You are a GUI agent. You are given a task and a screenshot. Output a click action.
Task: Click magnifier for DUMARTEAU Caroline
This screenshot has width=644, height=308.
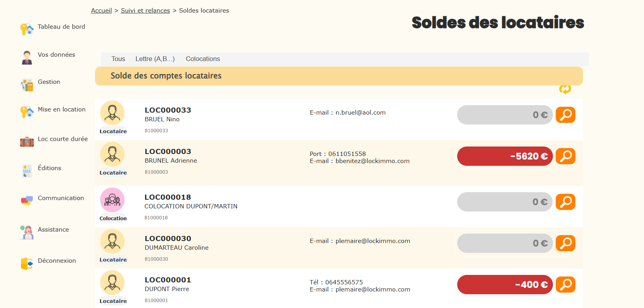tap(565, 243)
